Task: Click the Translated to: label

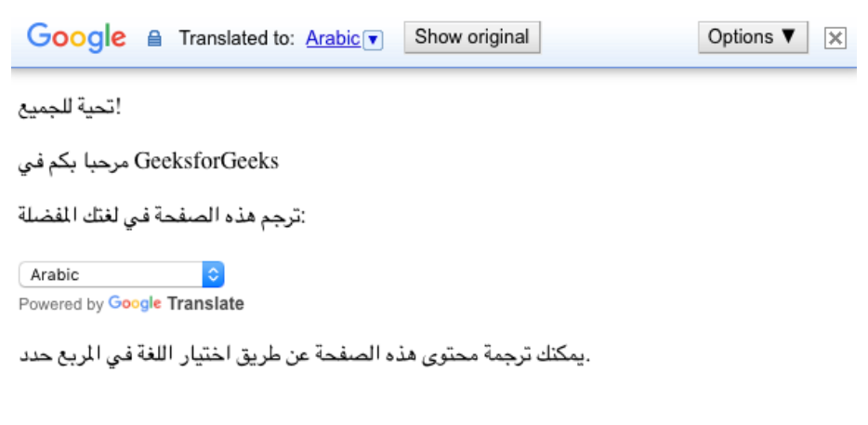Action: pyautogui.click(x=237, y=38)
